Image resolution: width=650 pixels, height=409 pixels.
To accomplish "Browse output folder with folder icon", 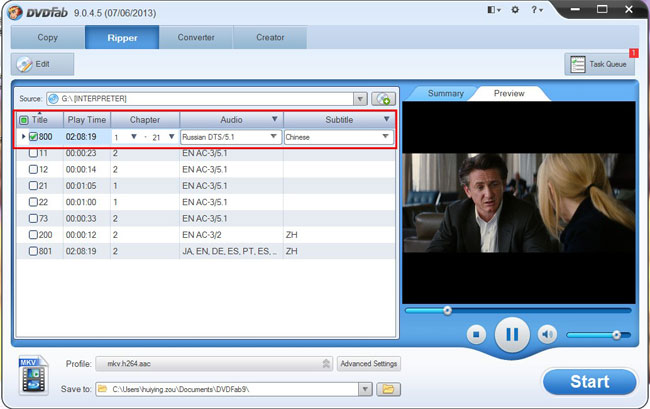I will pyautogui.click(x=388, y=389).
